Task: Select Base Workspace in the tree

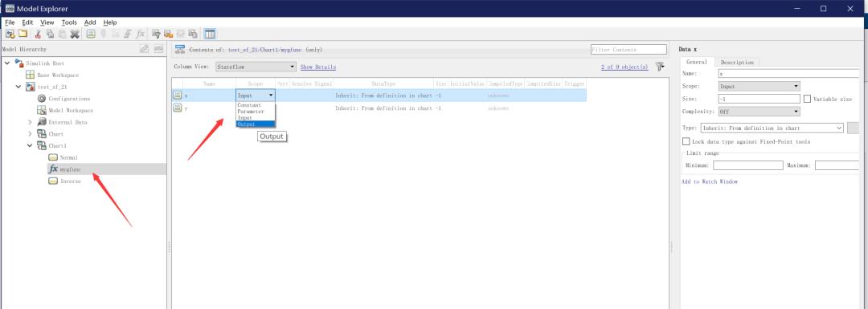Action: coord(58,75)
